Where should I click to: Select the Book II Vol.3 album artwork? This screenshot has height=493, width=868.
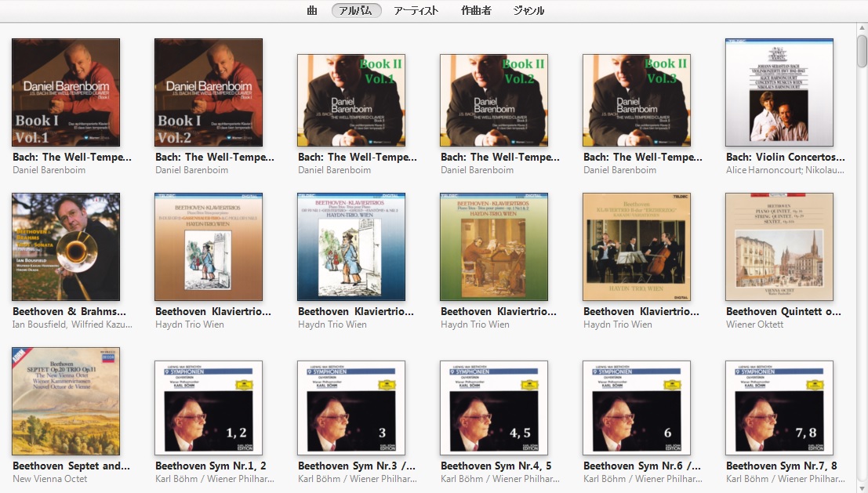[x=637, y=100]
